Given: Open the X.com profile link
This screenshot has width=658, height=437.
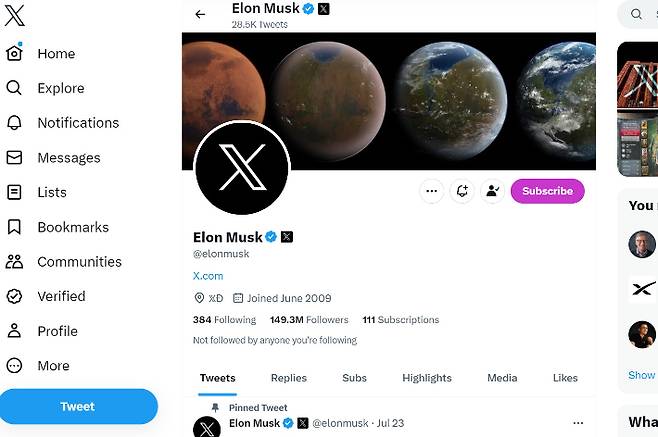Looking at the screenshot, I should point(208,275).
